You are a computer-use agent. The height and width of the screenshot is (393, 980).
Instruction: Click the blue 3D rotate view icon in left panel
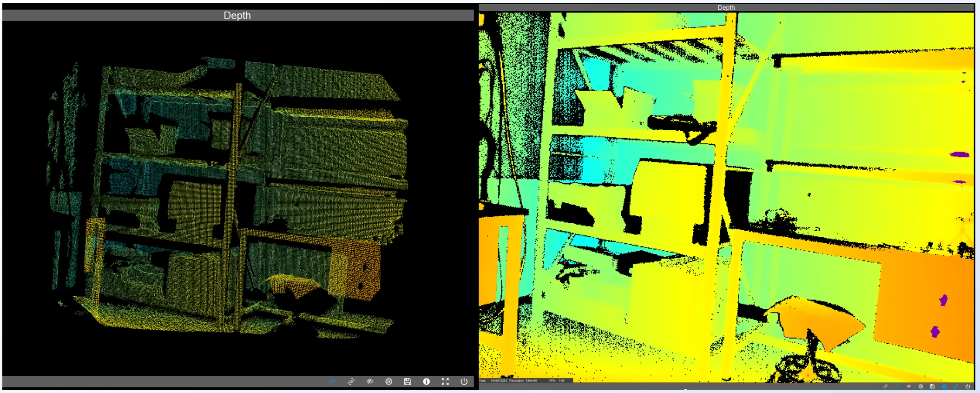[332, 381]
